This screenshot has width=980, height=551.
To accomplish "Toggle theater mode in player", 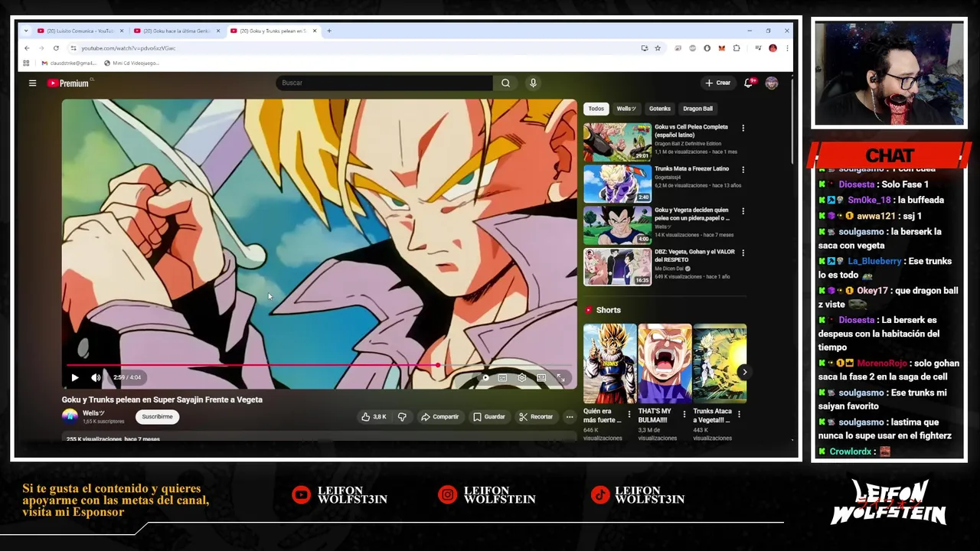I will click(x=541, y=377).
